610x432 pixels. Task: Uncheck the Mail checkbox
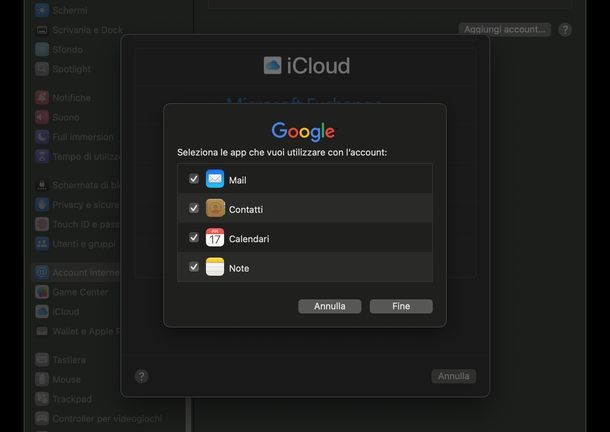(x=194, y=179)
